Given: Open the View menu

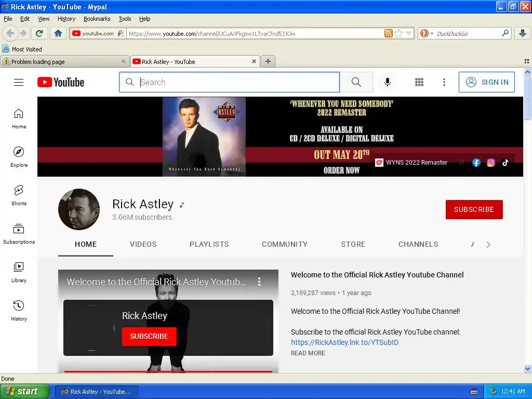Looking at the screenshot, I should (44, 19).
